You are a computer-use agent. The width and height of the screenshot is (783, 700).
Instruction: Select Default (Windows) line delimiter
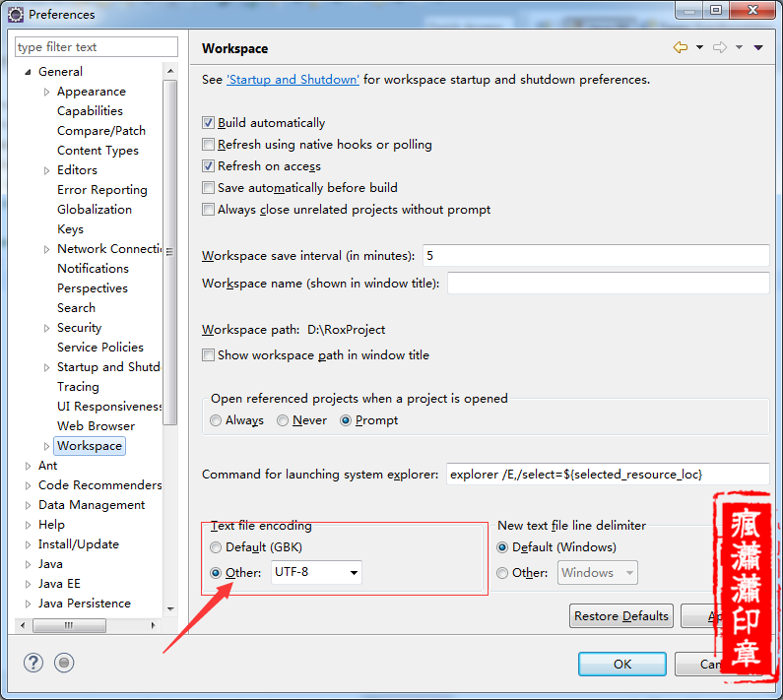coord(502,547)
